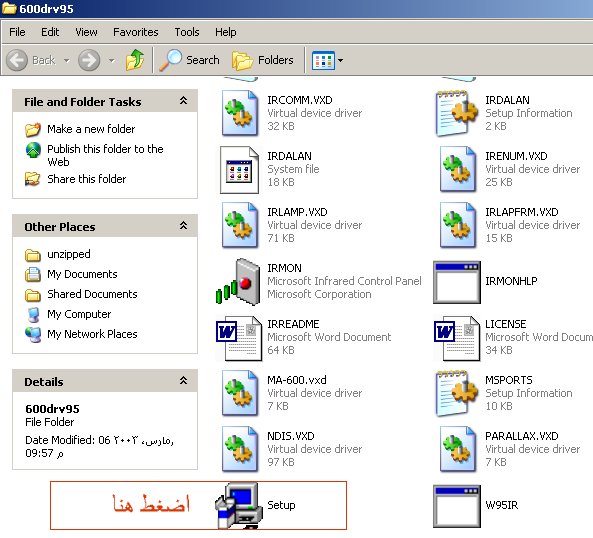Open My Network Places link
This screenshot has height=538, width=593.
pos(92,334)
